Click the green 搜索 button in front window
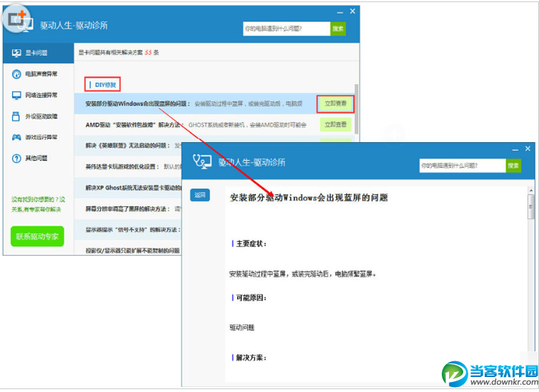The image size is (539, 392). [513, 166]
